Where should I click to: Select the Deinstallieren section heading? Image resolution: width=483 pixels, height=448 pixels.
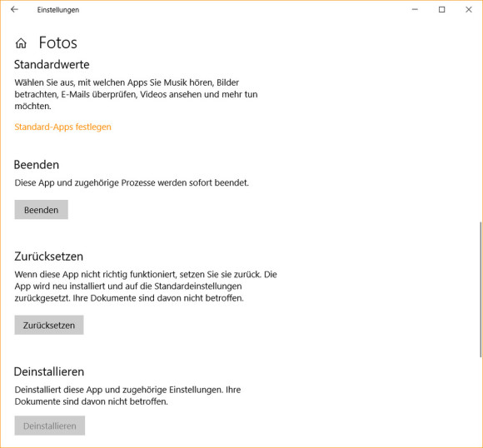tap(49, 371)
